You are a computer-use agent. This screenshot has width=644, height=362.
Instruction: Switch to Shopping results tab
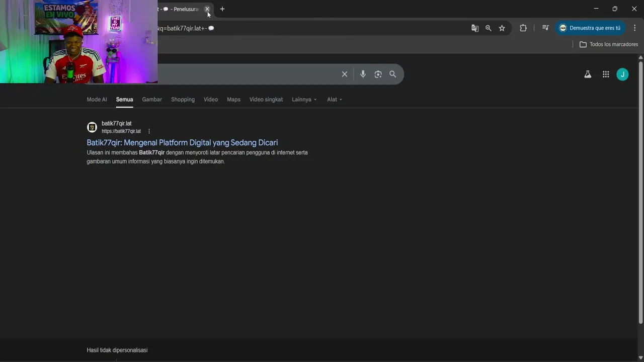[183, 100]
